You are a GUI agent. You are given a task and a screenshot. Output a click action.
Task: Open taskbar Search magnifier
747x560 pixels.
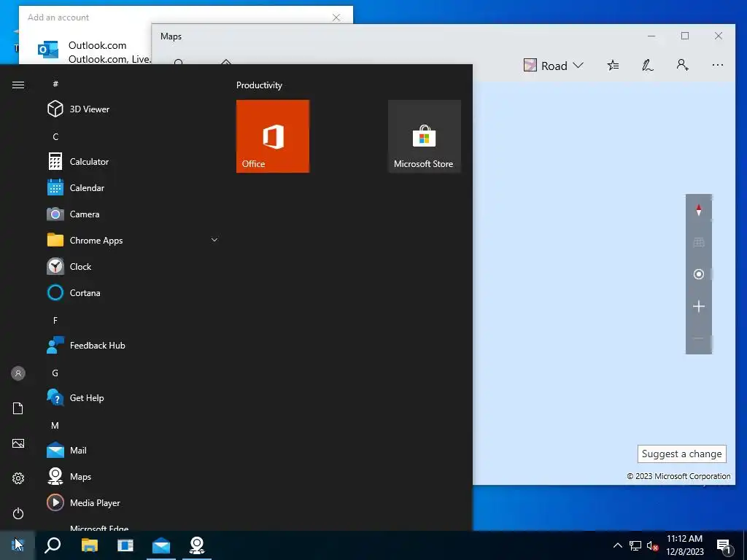coord(53,545)
